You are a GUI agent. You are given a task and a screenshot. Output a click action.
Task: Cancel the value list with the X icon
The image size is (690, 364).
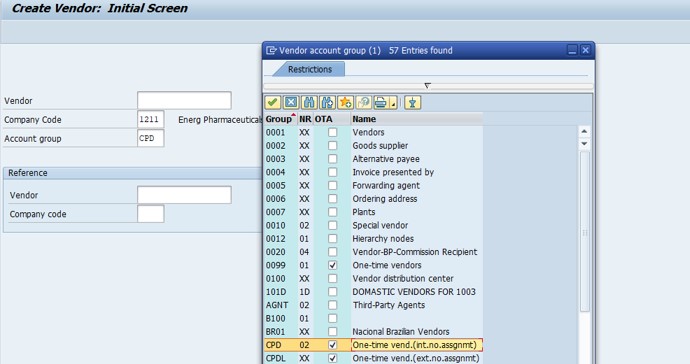click(291, 103)
